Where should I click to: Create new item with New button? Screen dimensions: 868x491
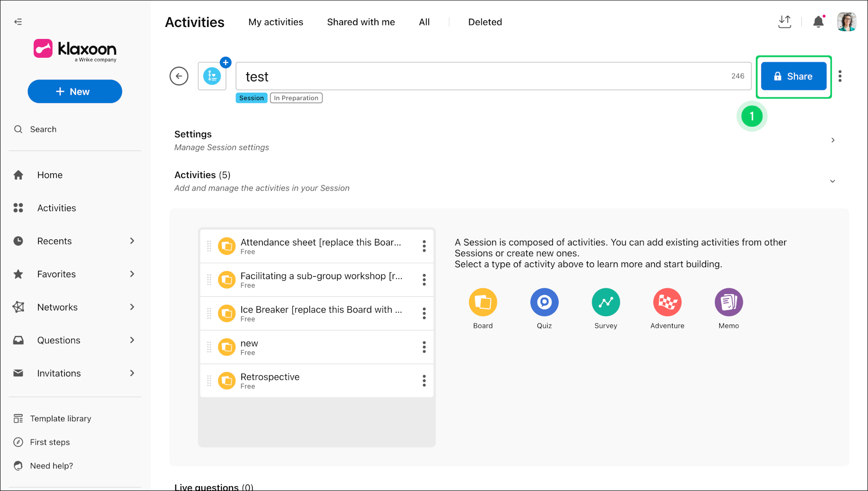coord(75,91)
